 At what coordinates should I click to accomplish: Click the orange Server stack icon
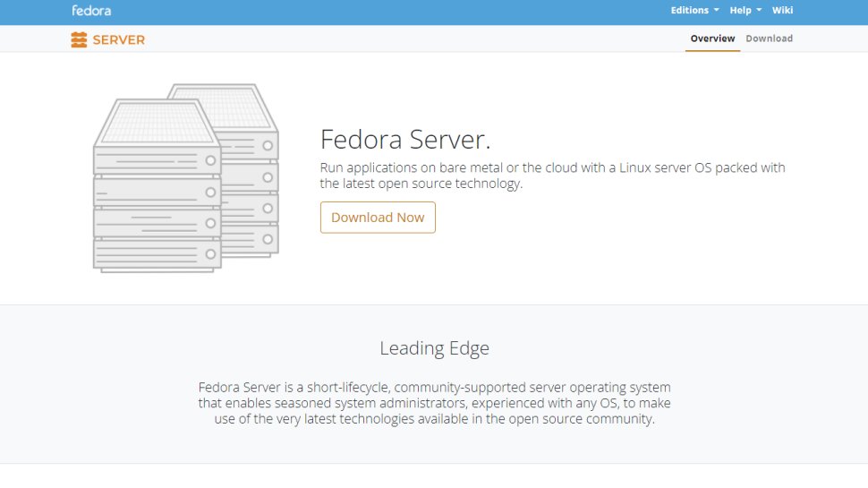click(x=79, y=40)
